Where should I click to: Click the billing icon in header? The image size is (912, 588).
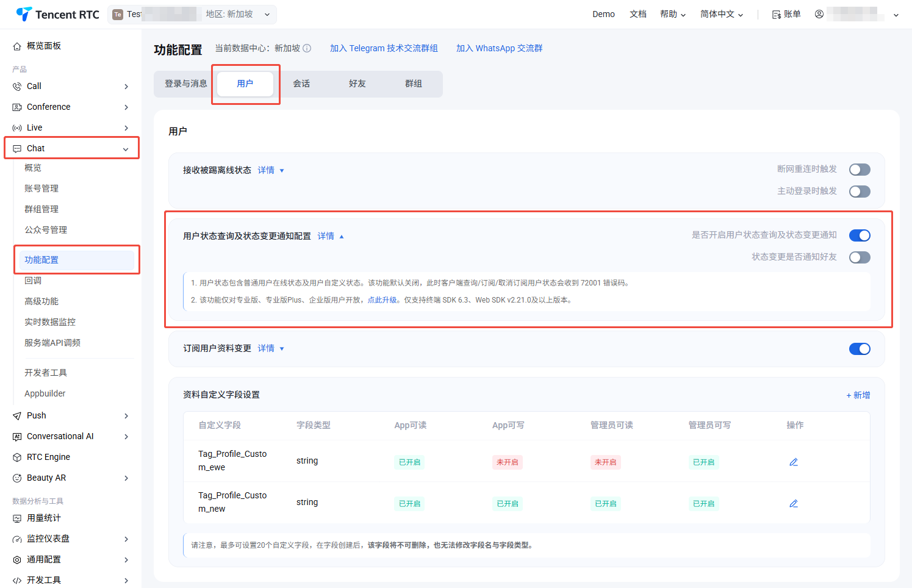click(777, 15)
